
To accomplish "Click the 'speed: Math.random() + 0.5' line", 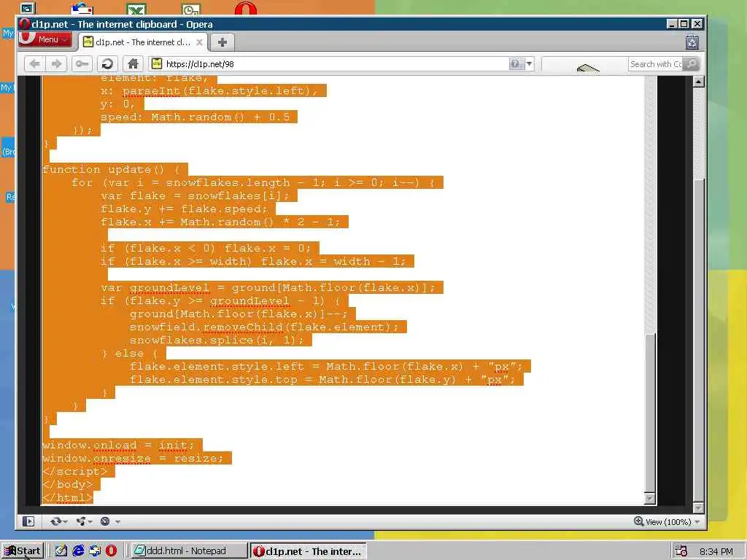I will click(x=195, y=117).
